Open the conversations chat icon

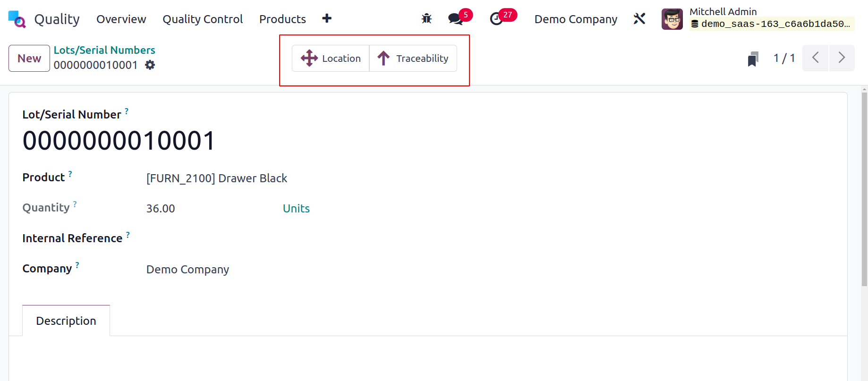[x=455, y=19]
